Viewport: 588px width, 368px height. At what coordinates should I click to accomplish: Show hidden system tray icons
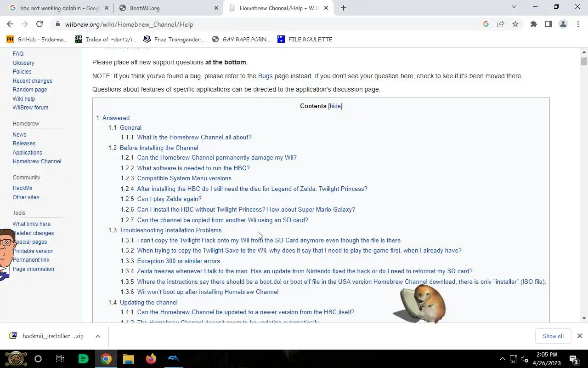pyautogui.click(x=502, y=359)
